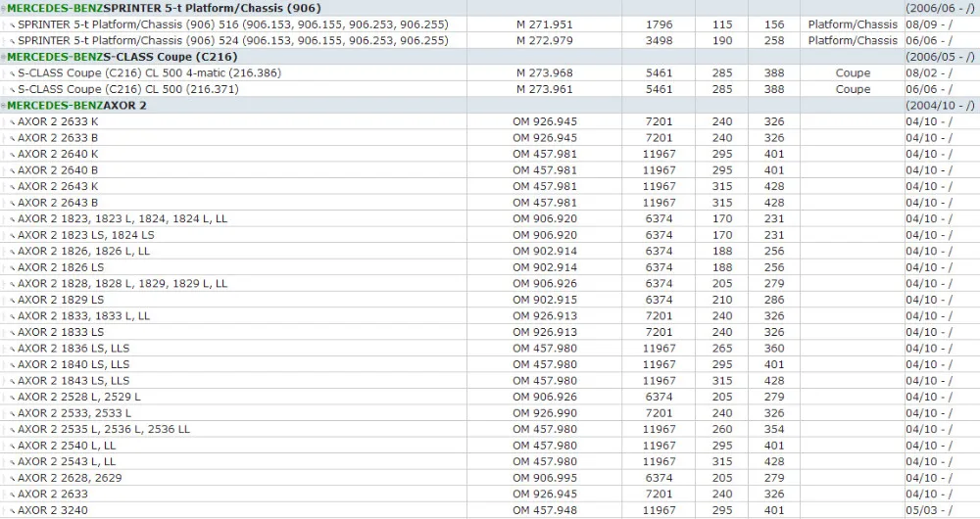
Task: Click engine code M 273.961
Action: 544,89
